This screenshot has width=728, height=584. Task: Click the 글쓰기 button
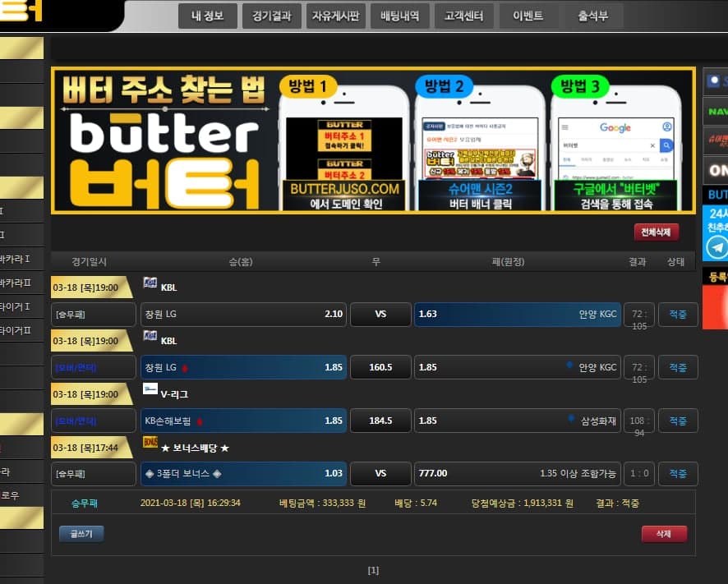coord(81,534)
